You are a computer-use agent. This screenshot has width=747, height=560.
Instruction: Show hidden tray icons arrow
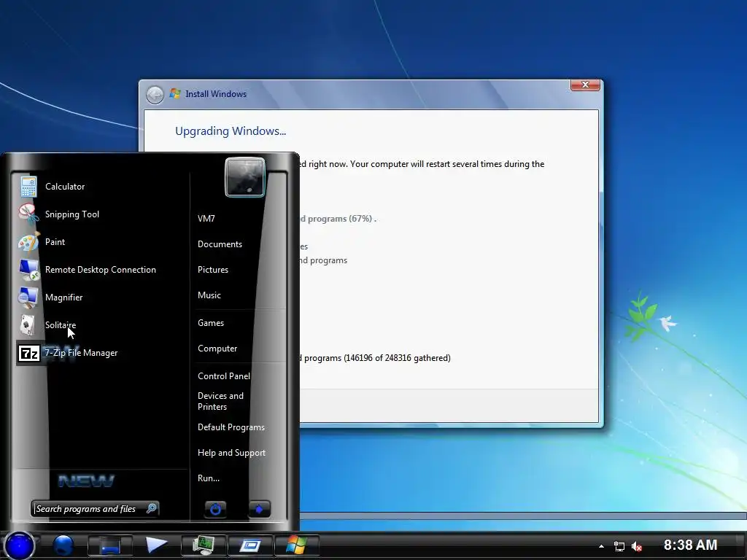[x=601, y=546]
